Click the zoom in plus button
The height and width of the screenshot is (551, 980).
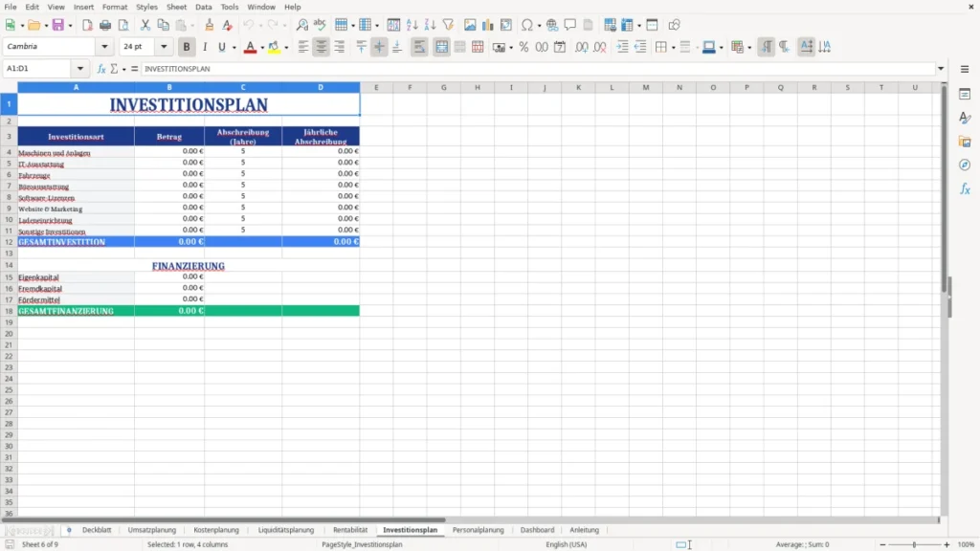point(947,544)
